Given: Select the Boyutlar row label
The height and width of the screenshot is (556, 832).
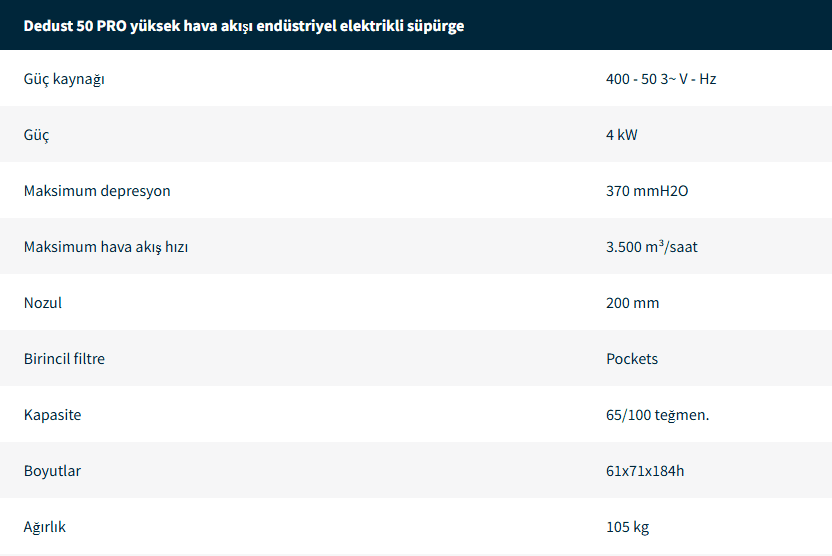Looking at the screenshot, I should pos(52,471).
